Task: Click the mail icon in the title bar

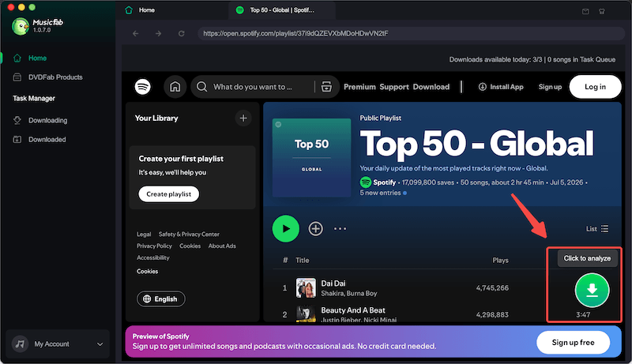Action: coord(585,11)
